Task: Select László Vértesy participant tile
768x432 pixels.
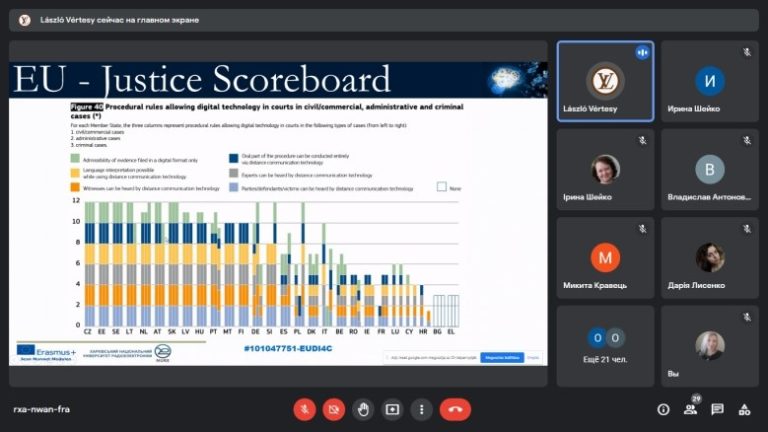Action: 605,81
